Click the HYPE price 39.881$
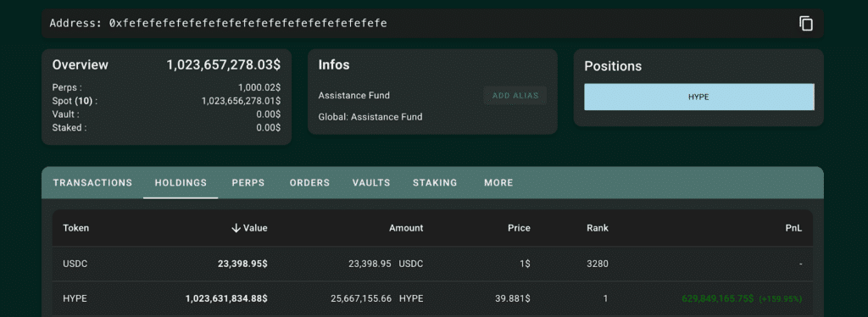Image resolution: width=868 pixels, height=317 pixels. coord(513,298)
